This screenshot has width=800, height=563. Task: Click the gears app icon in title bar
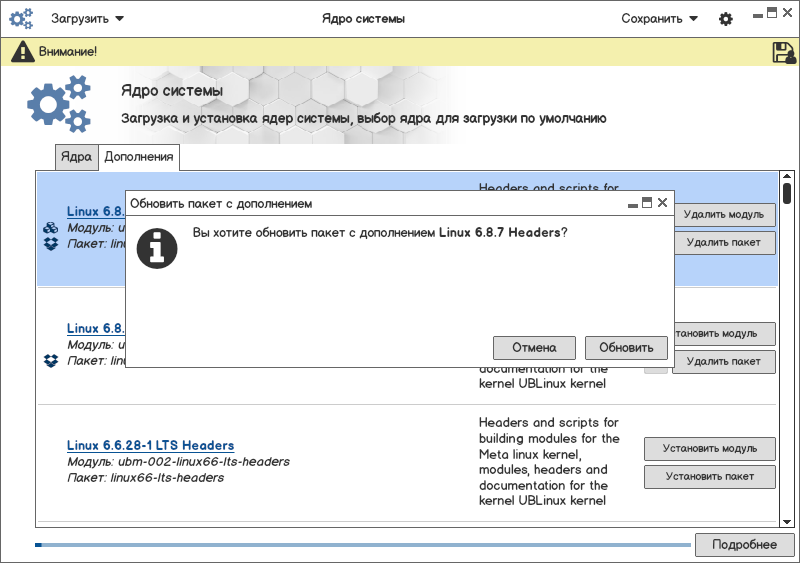21,18
